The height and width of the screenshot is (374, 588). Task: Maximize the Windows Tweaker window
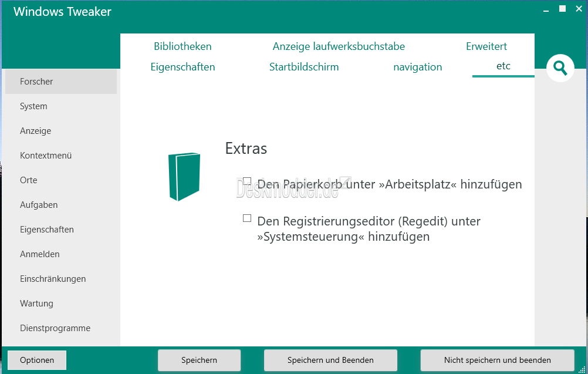[x=563, y=9]
